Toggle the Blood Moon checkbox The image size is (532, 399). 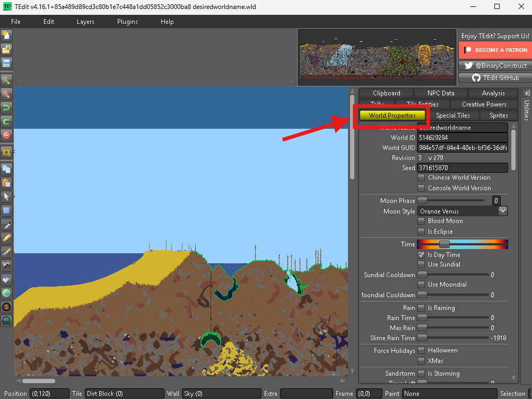point(421,221)
